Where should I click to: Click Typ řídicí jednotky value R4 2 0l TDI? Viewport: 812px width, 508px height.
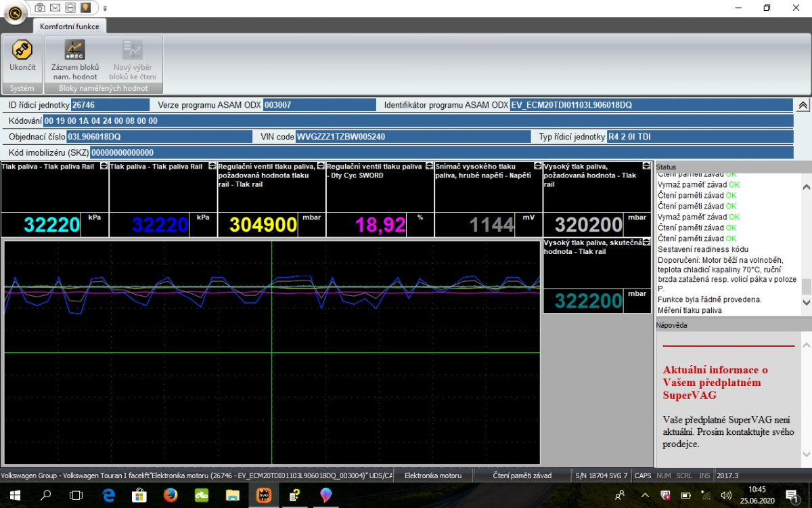(700, 136)
